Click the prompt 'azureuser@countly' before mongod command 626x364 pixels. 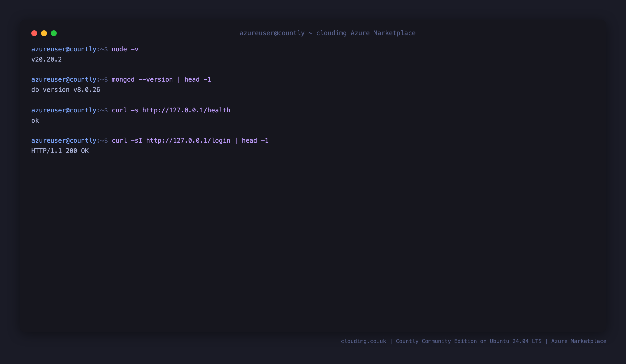pos(64,79)
